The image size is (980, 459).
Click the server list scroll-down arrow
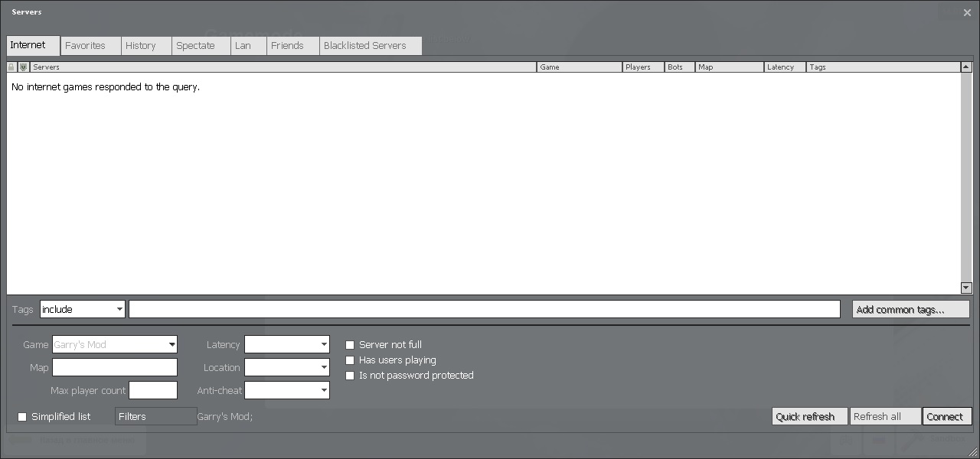966,288
